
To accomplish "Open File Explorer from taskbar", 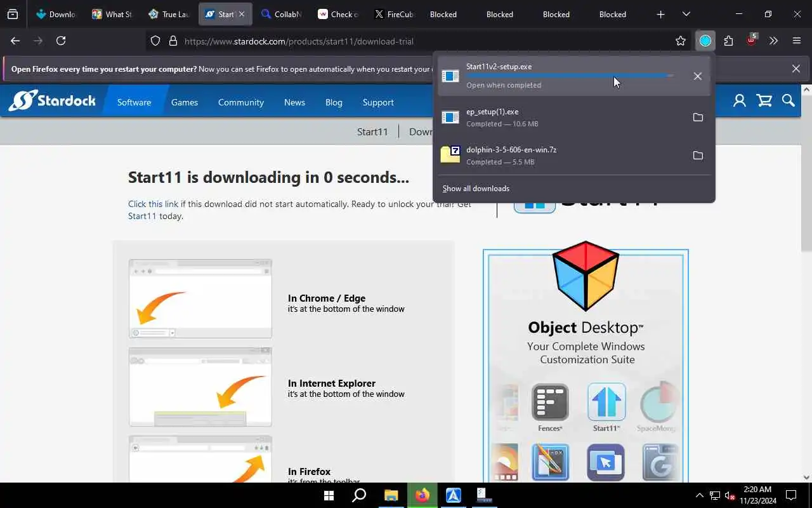I will [391, 495].
